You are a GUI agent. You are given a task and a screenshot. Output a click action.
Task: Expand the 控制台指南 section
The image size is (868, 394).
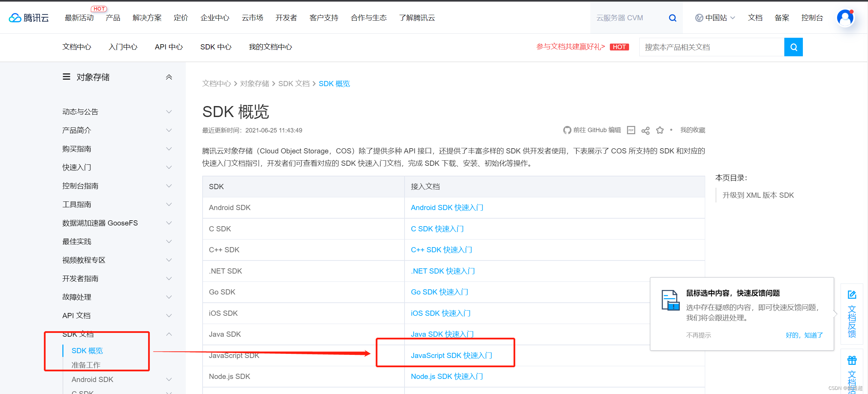tap(169, 186)
